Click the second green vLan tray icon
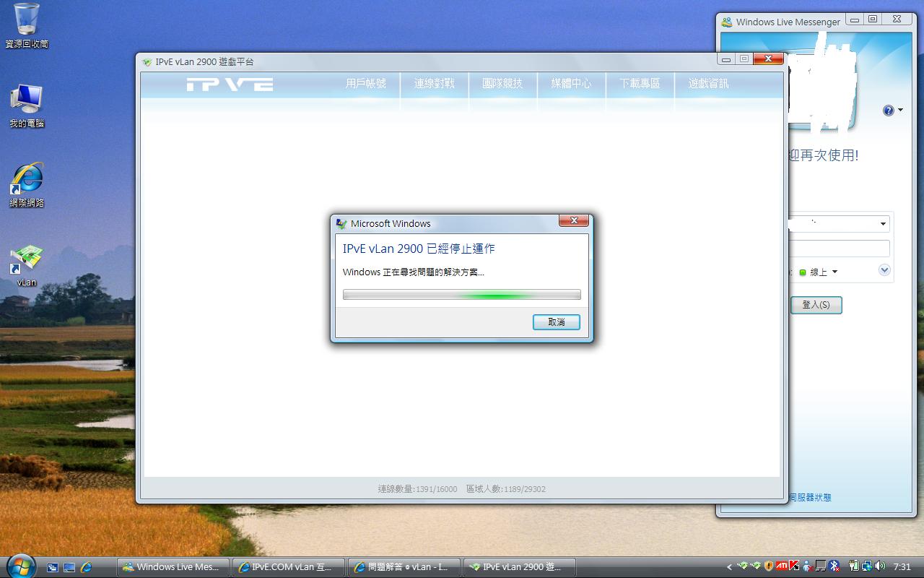Viewport: 924px width, 578px height. 756,566
